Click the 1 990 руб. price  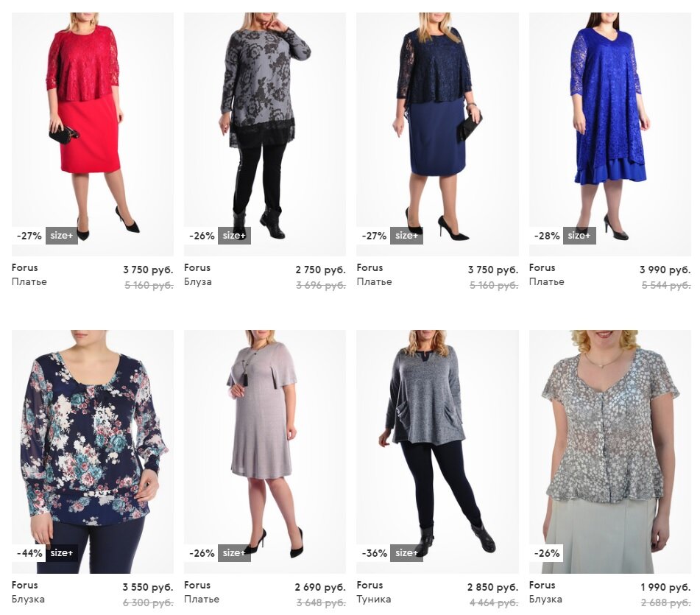point(665,587)
